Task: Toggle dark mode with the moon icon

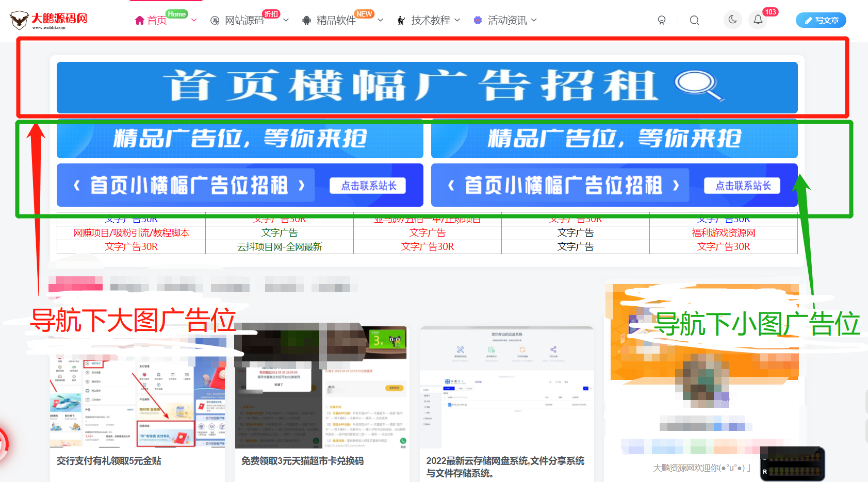Action: pos(732,20)
